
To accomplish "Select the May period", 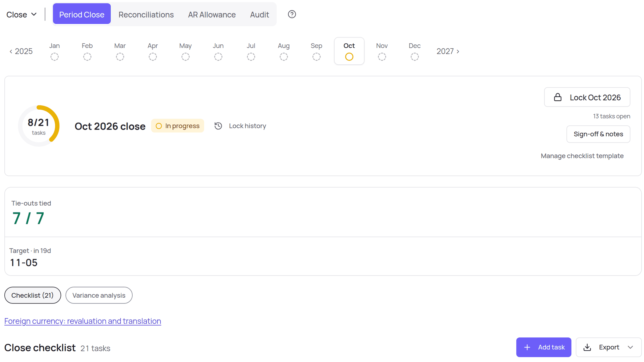I will click(186, 51).
